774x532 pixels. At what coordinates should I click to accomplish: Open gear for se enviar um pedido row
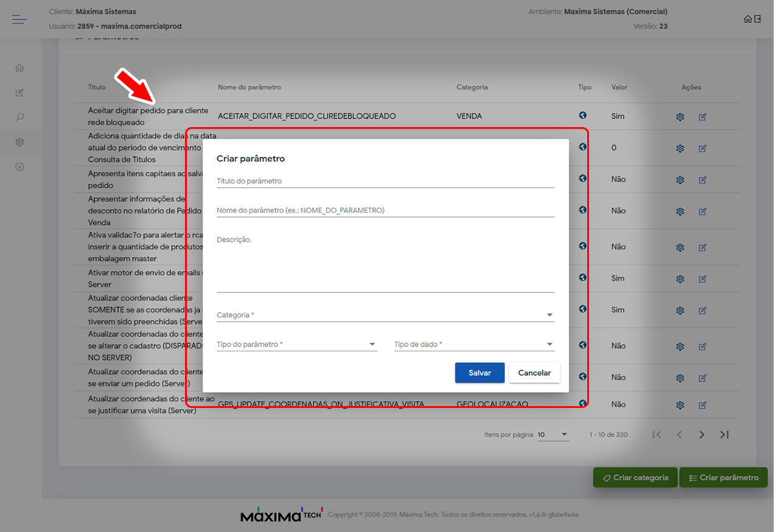680,378
